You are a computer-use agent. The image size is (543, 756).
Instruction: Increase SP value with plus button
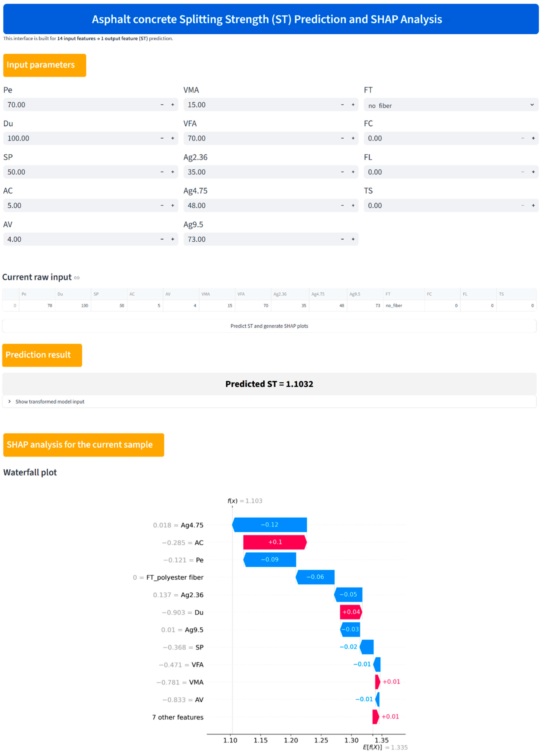click(x=172, y=172)
